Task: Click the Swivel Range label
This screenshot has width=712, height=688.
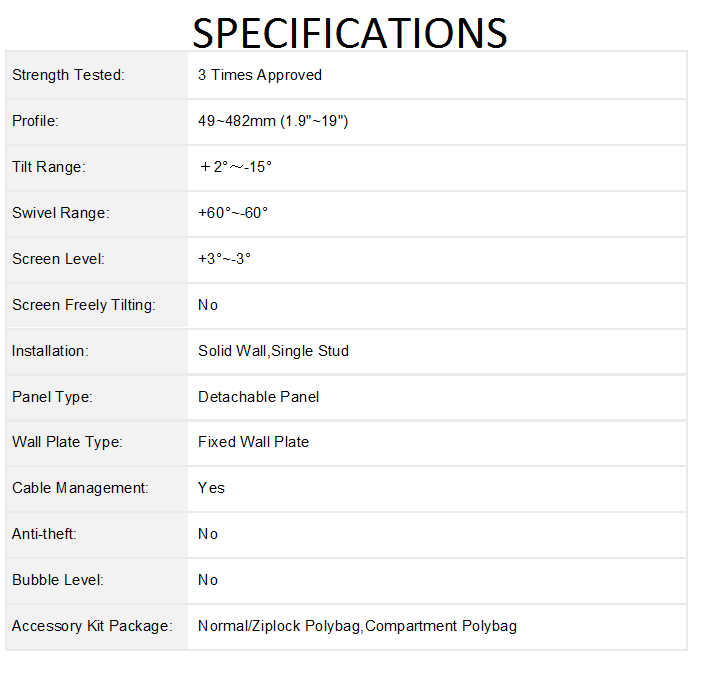Action: point(61,213)
